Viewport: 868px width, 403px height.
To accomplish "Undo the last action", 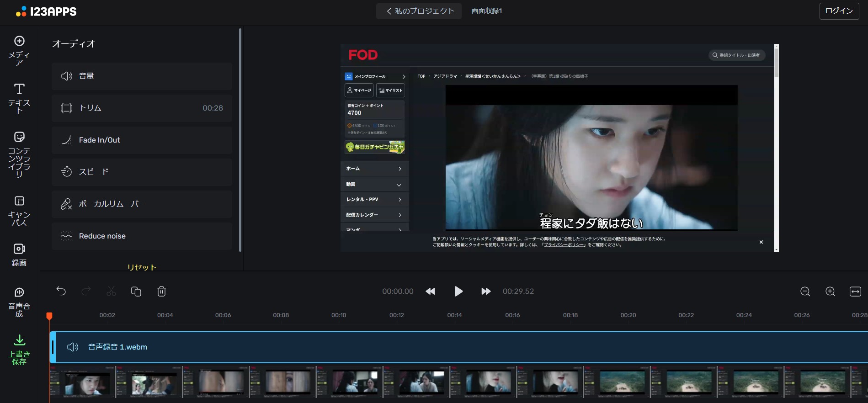I will tap(61, 291).
